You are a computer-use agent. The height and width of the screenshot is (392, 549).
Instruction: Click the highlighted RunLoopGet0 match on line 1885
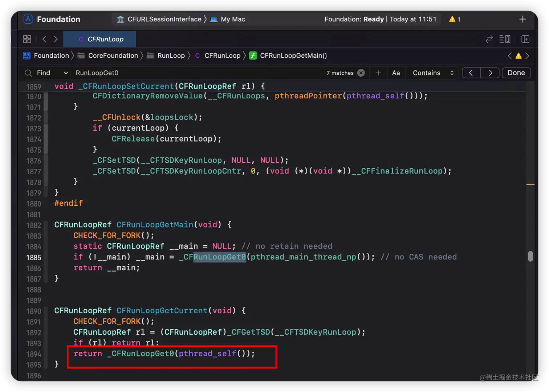click(x=219, y=257)
